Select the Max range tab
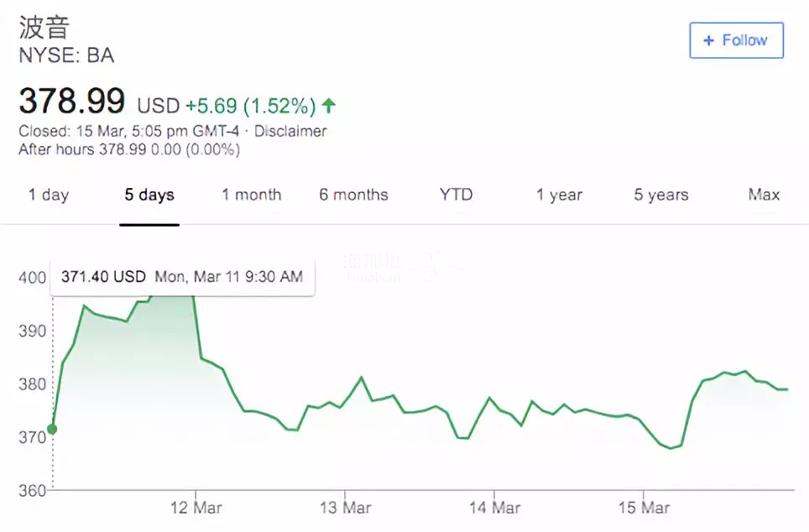809x532 pixels. (764, 195)
